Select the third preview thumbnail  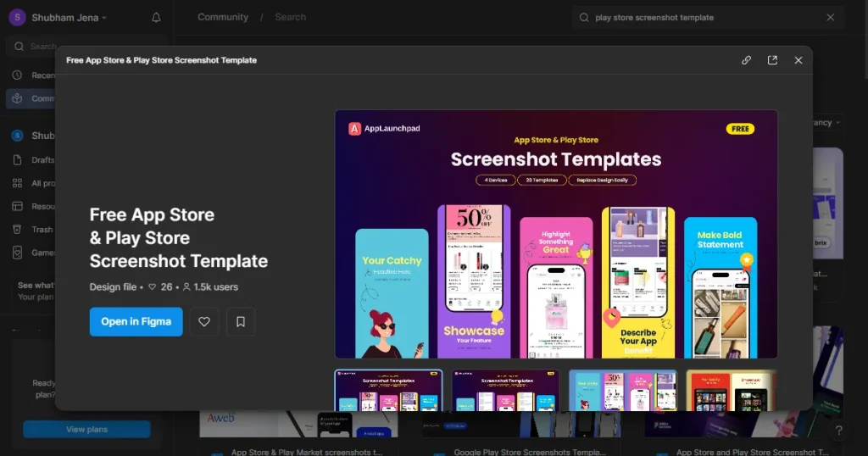point(623,390)
